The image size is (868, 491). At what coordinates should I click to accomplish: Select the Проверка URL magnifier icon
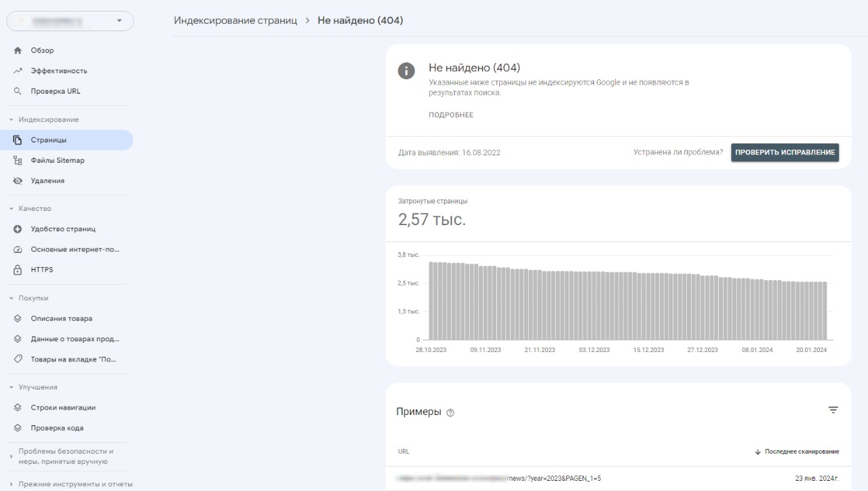18,90
